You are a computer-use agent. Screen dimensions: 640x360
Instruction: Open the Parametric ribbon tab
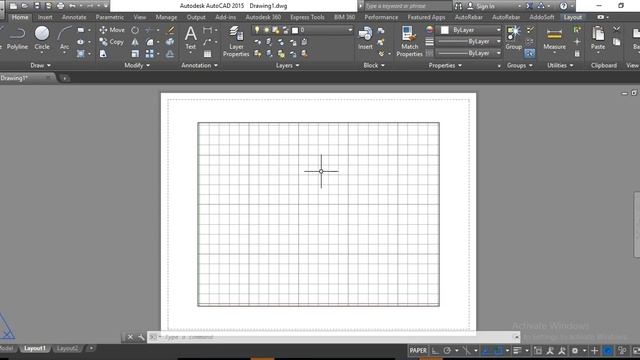pyautogui.click(x=109, y=17)
